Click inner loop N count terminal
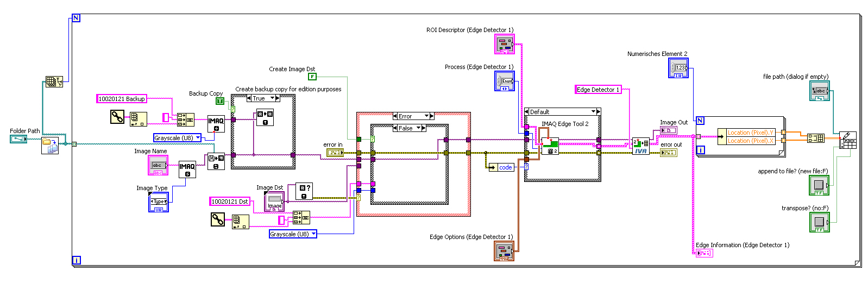 tap(700, 121)
